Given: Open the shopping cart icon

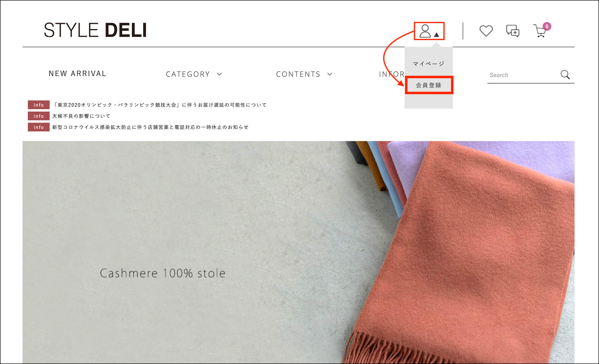Looking at the screenshot, I should point(540,31).
